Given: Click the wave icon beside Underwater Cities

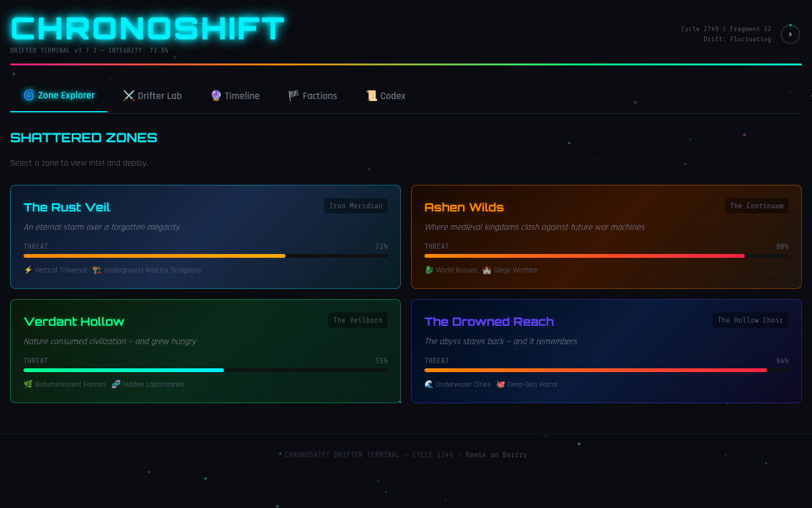Looking at the screenshot, I should [x=429, y=384].
